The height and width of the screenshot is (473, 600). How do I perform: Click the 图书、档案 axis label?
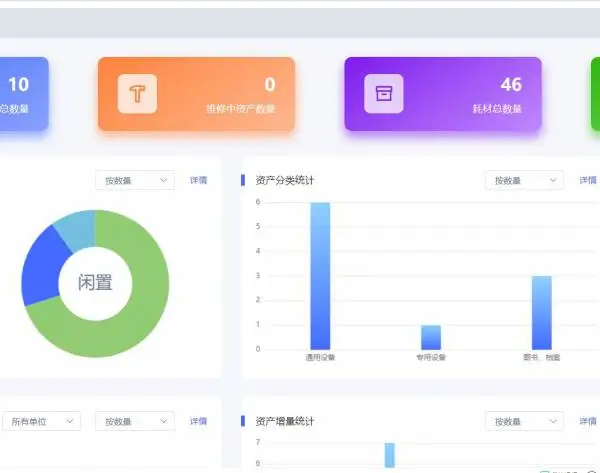point(542,357)
